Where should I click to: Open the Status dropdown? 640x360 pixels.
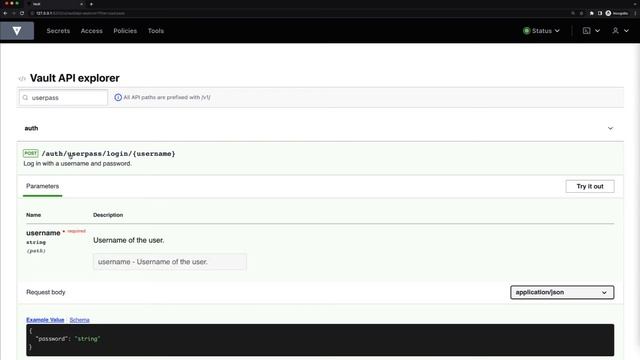[541, 31]
